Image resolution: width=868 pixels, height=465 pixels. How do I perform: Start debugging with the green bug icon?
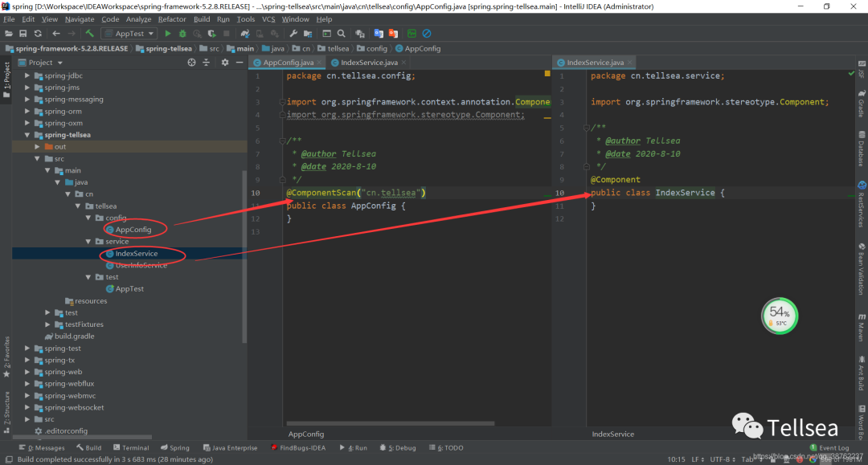point(182,34)
